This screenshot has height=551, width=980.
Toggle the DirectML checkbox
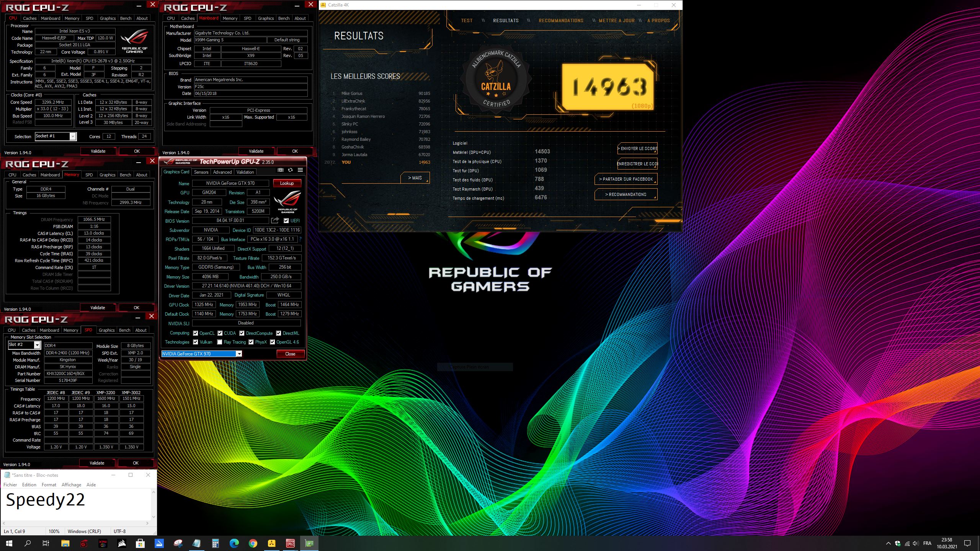278,333
